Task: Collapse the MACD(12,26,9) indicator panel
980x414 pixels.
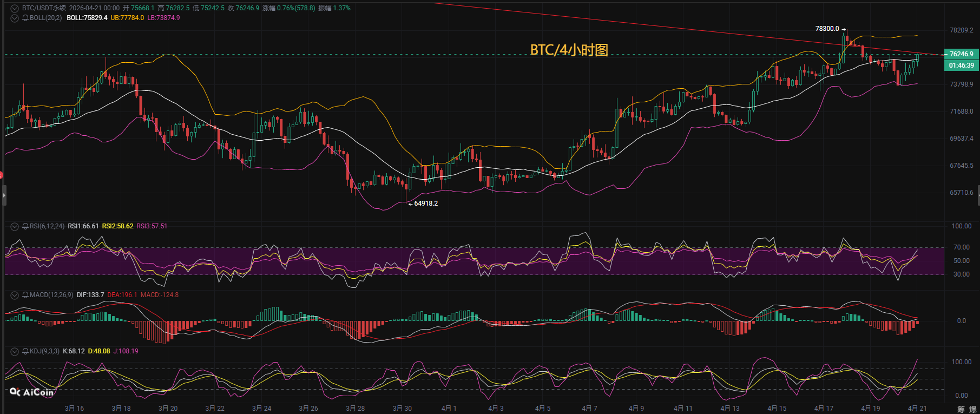Action: click(x=15, y=295)
